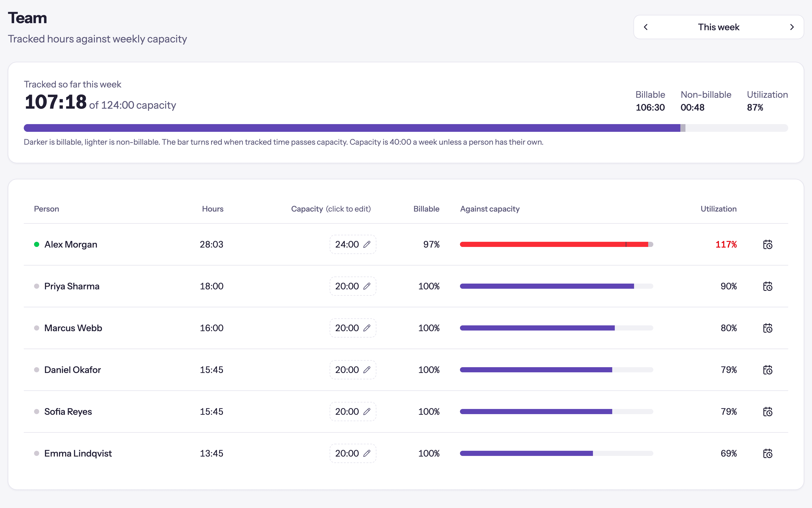Click Priya Sharma's capacity bar
812x508 pixels.
[x=556, y=286]
